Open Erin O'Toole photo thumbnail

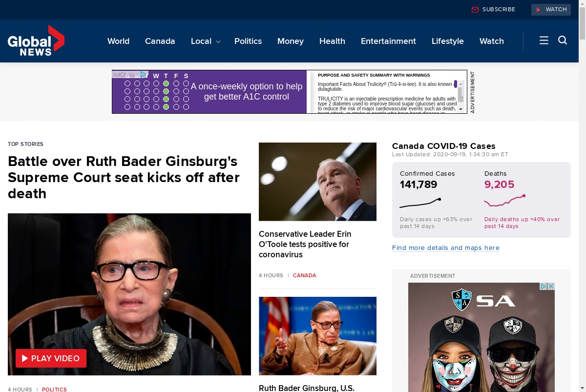pyautogui.click(x=317, y=182)
